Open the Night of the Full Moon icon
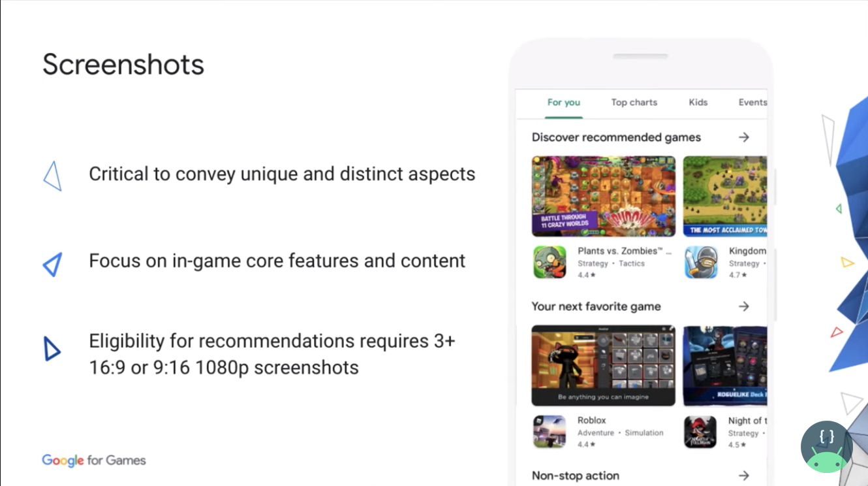Screen dimensions: 868x486 (700, 431)
